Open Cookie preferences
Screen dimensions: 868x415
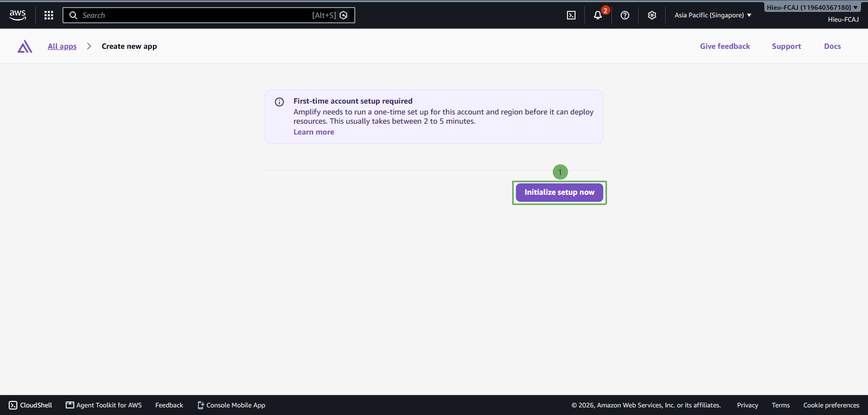pos(831,405)
